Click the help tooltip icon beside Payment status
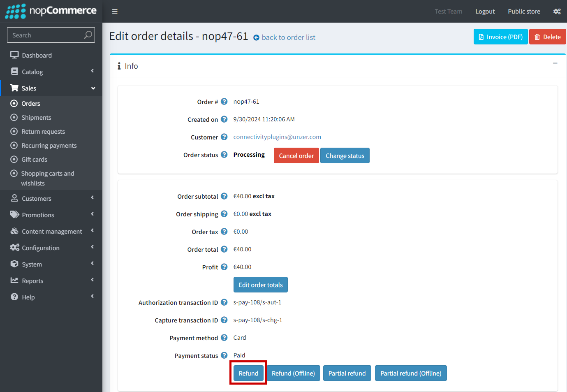This screenshot has height=392, width=567. point(224,355)
